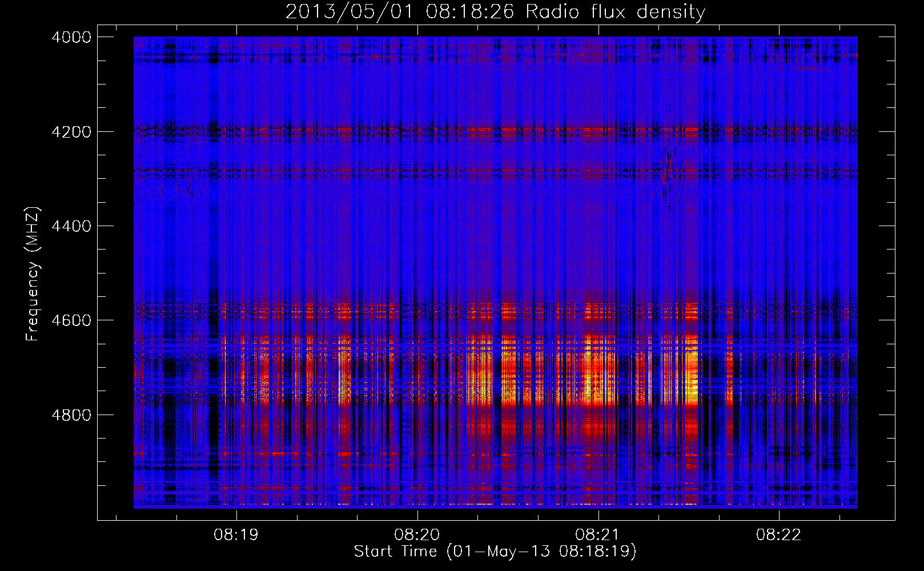Click the 4600 frequency tick label
The height and width of the screenshot is (571, 924).
71,320
